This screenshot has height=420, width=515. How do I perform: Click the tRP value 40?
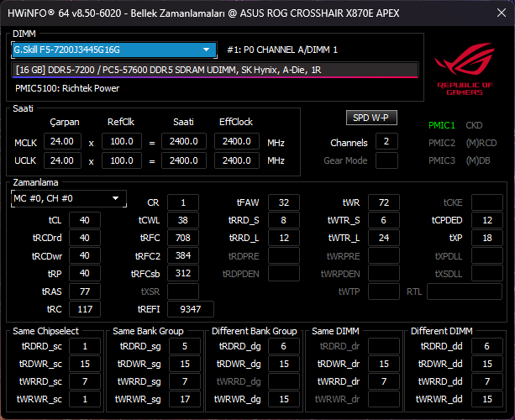click(84, 273)
